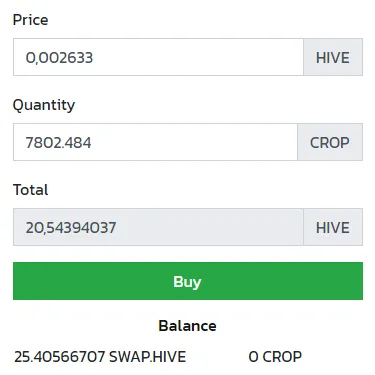Image resolution: width=375 pixels, height=375 pixels.
Task: Click the Price label text
Action: (x=30, y=20)
